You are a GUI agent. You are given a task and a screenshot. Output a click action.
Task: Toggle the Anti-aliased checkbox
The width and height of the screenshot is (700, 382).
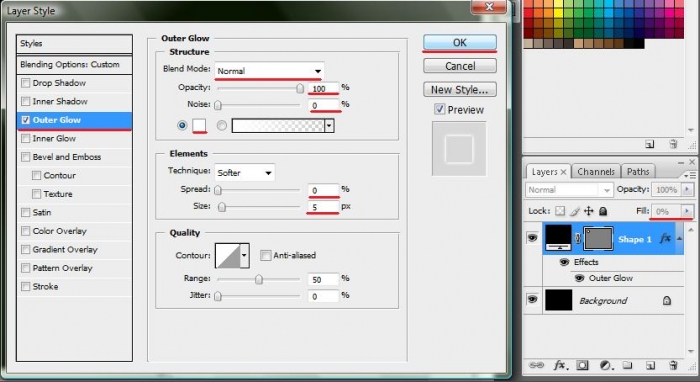pos(266,255)
